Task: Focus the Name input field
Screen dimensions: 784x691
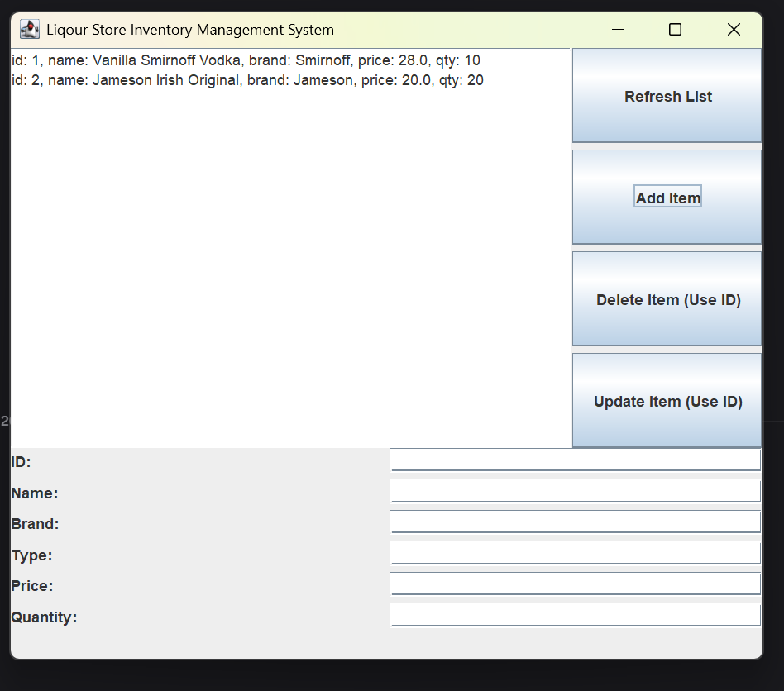Action: [575, 489]
